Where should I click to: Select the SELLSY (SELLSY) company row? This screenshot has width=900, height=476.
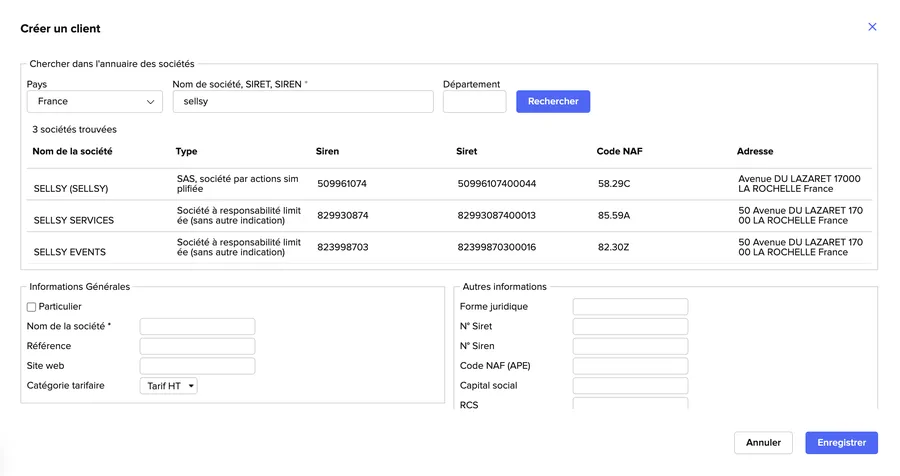449,184
